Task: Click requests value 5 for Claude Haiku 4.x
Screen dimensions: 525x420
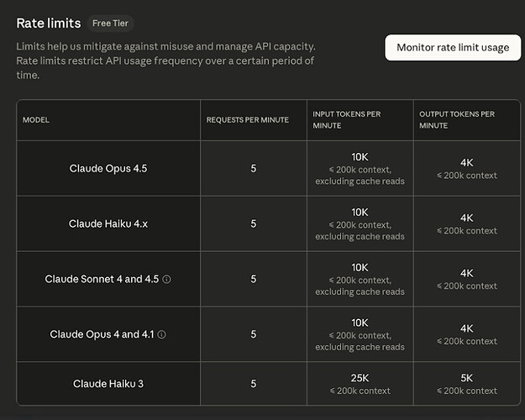Action: click(x=254, y=223)
